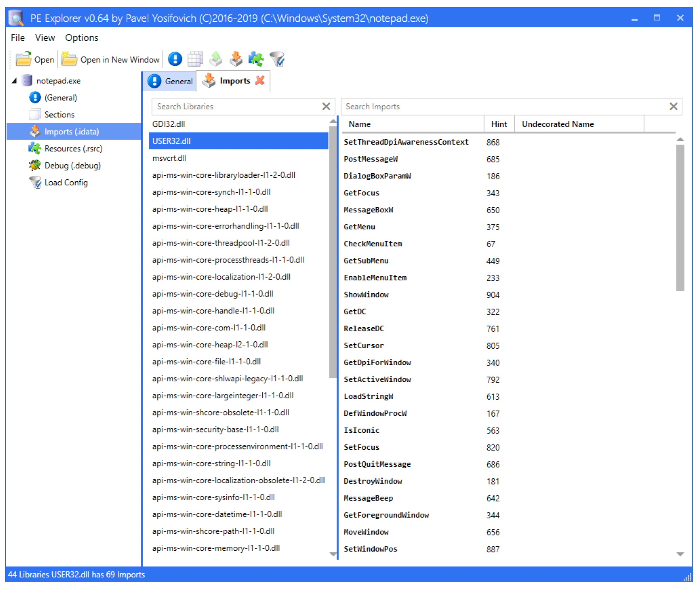Image resolution: width=700 pixels, height=589 pixels.
Task: Select the PostQuitMessage import row
Action: (x=508, y=464)
